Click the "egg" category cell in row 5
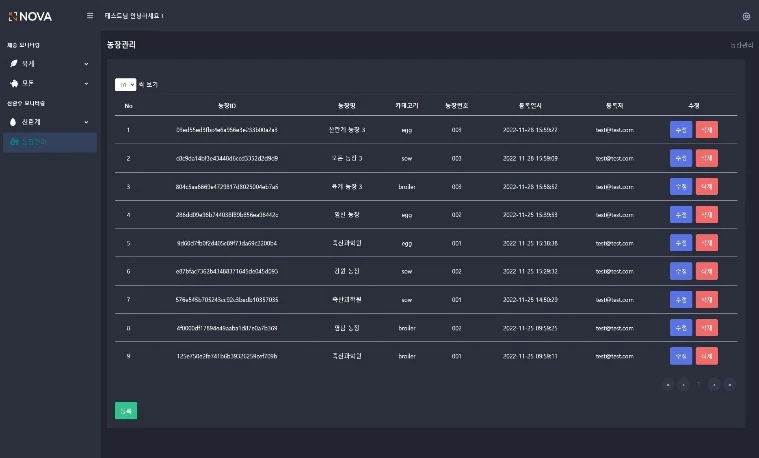This screenshot has height=458, width=759. coord(407,244)
